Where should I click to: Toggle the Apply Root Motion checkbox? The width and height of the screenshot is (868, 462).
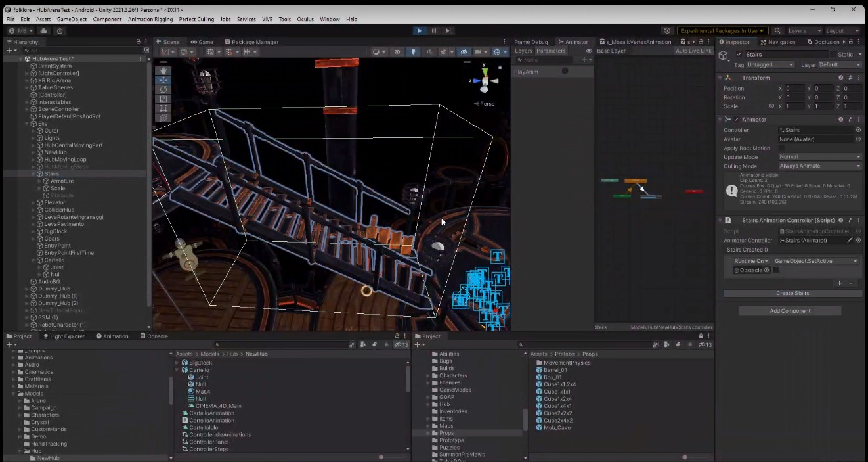781,148
